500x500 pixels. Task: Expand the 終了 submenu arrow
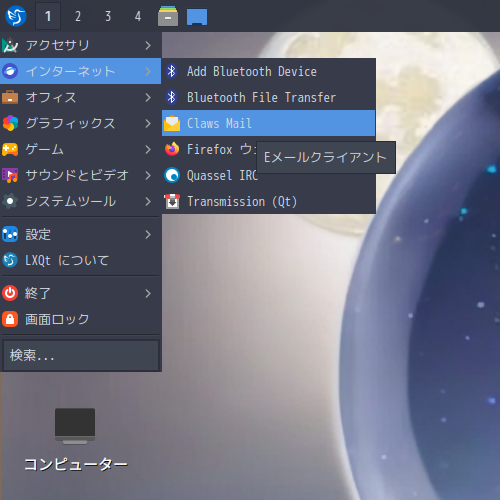coord(148,293)
